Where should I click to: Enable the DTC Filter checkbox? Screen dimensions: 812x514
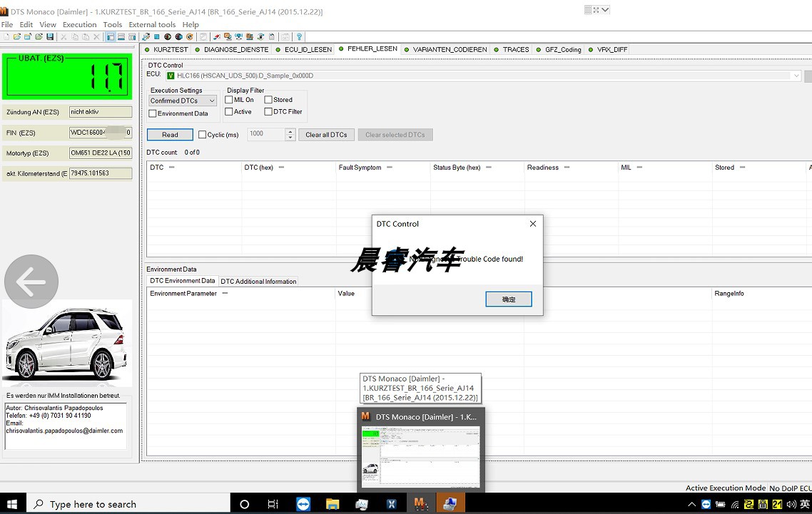(x=268, y=111)
